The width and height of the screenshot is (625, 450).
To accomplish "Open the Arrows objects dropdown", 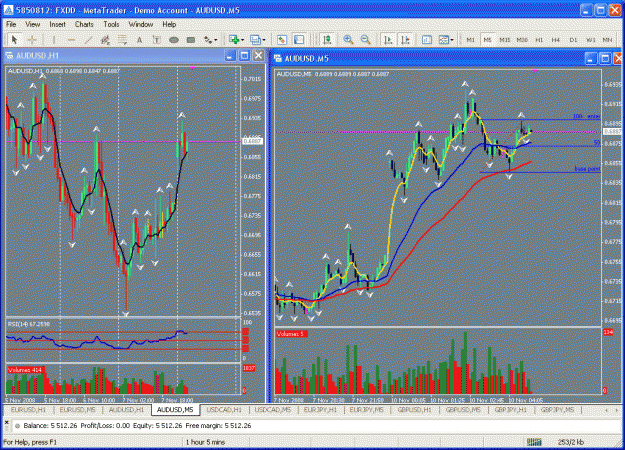I will click(210, 40).
